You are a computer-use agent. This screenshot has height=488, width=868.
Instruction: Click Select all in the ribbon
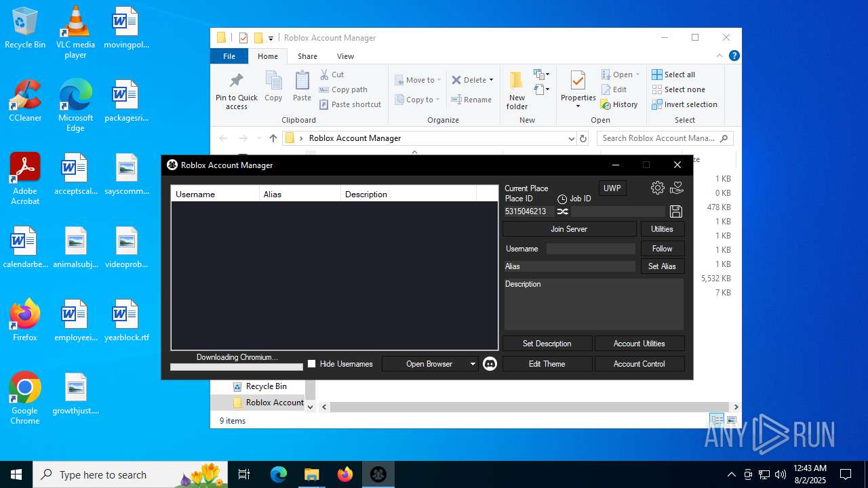pos(673,75)
